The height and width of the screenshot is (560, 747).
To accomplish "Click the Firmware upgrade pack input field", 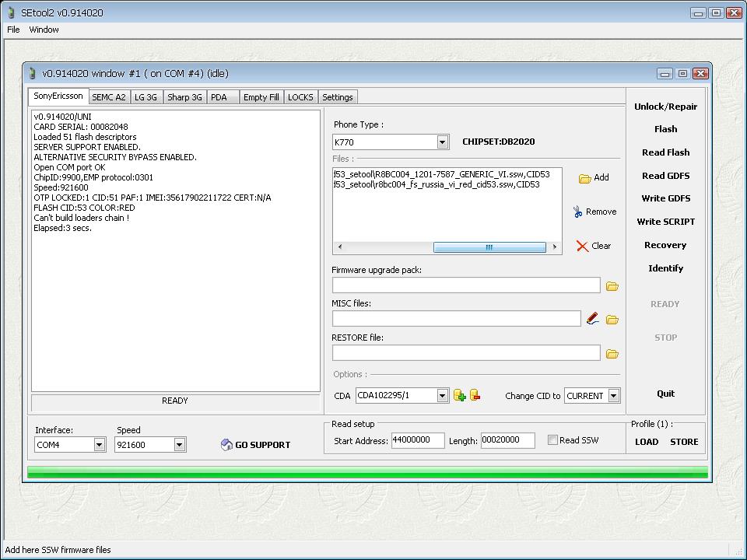I will click(x=466, y=285).
